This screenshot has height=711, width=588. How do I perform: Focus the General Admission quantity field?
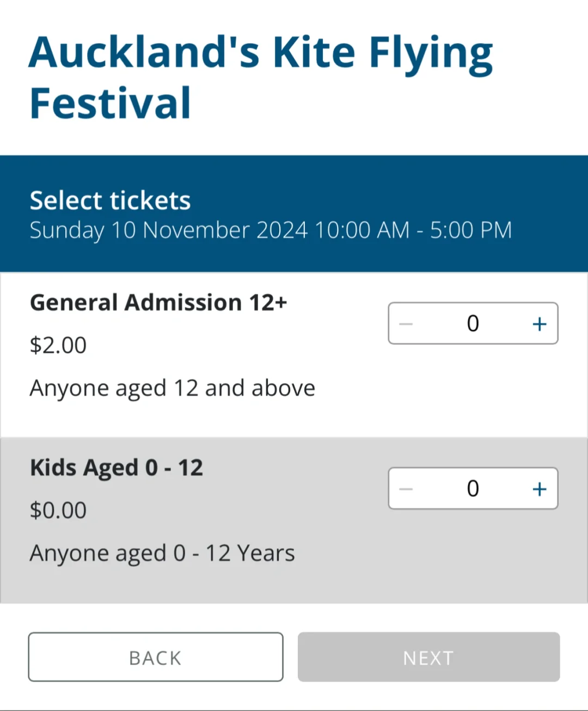pyautogui.click(x=473, y=324)
